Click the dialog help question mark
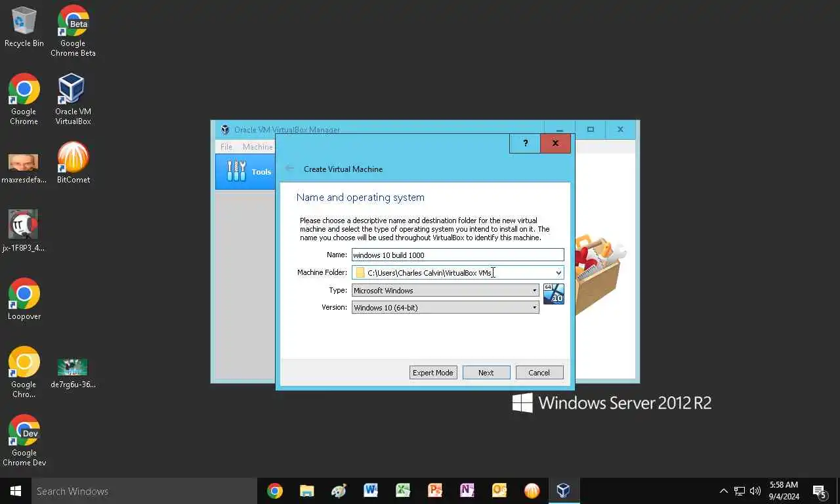840x504 pixels. click(525, 143)
